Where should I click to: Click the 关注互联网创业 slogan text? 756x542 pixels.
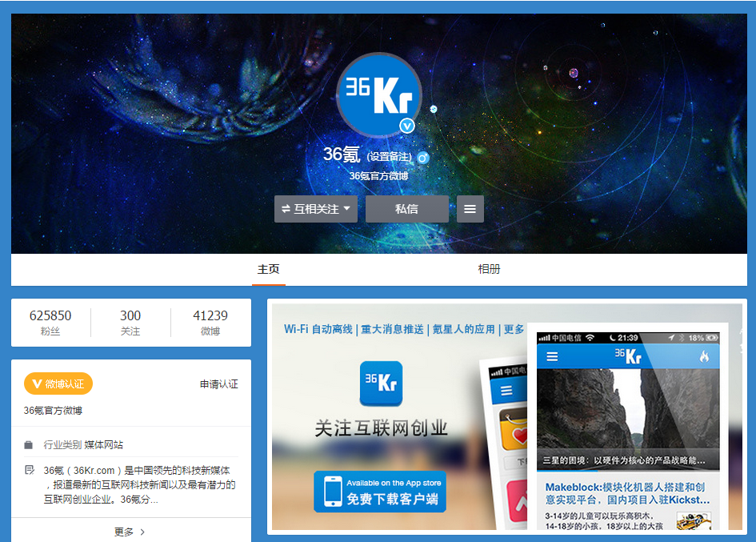point(382,428)
